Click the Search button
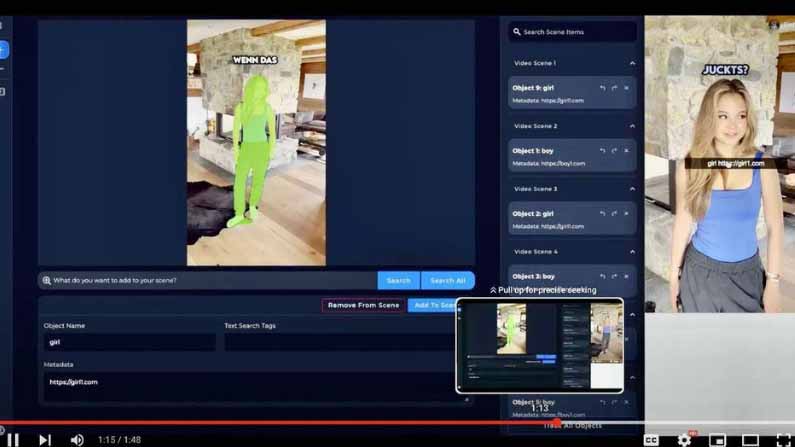795x447 pixels. 399,280
